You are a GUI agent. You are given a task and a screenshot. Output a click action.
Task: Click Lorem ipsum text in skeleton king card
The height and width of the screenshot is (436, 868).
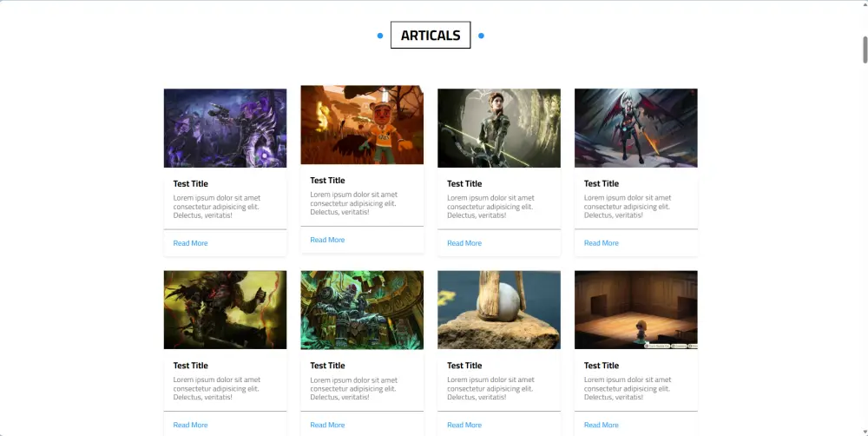[354, 388]
